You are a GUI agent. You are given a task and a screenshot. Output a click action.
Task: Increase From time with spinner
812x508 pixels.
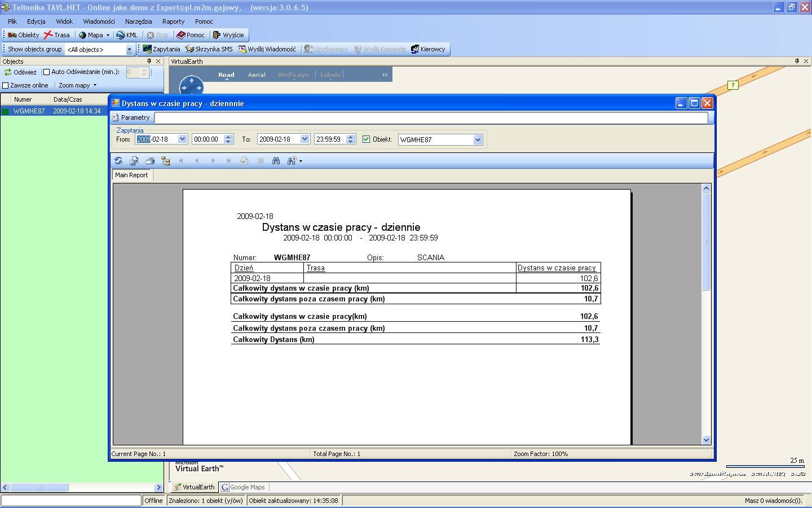pos(228,137)
